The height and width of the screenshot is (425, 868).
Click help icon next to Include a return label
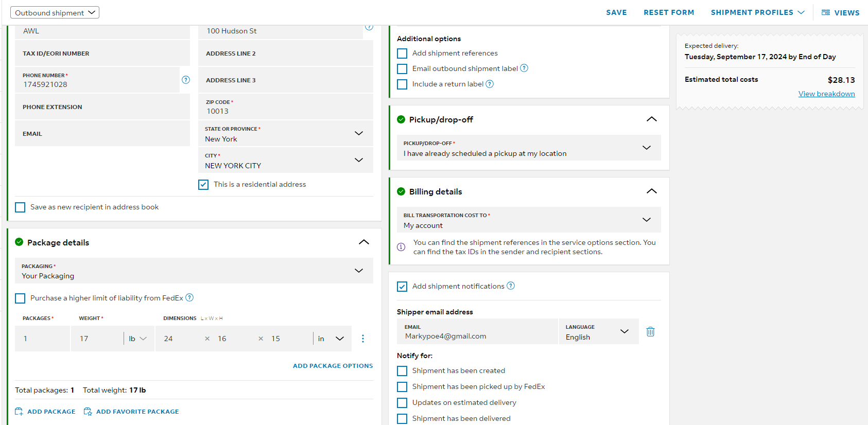[x=490, y=84]
